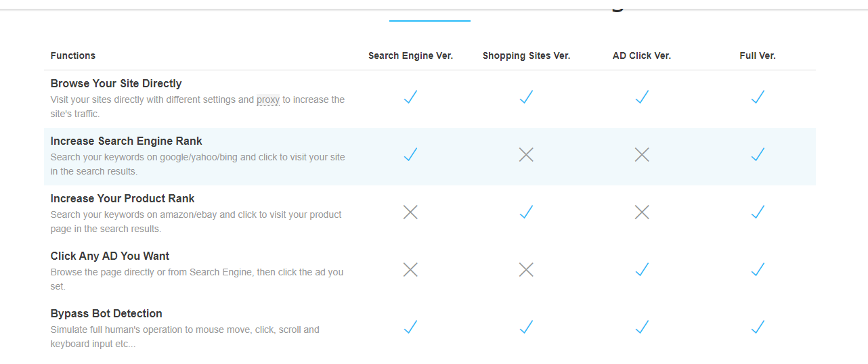Select the Shopping Sites Ver. column header
This screenshot has height=364, width=868.
tap(526, 55)
